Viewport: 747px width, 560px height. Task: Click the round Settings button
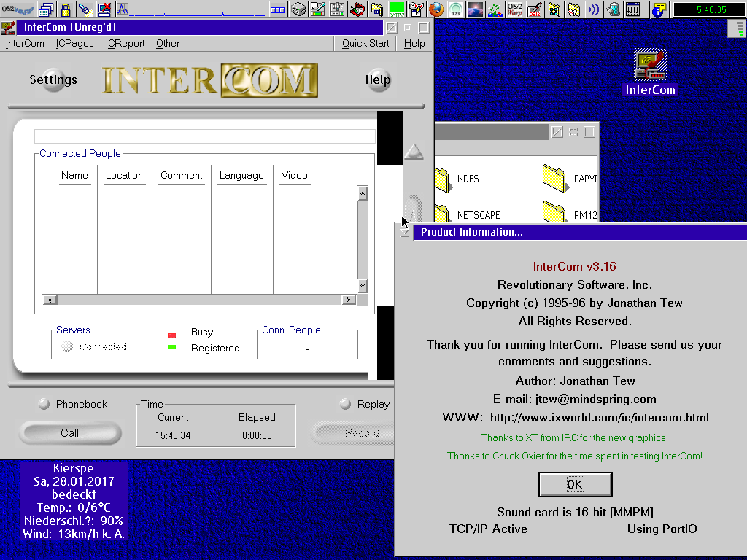click(x=53, y=79)
